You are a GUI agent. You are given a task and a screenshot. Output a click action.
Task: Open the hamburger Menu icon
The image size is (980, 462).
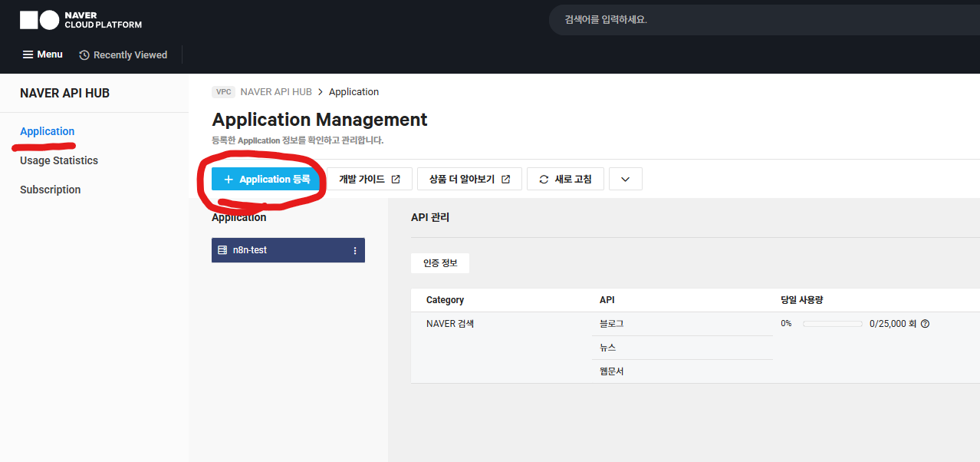[x=28, y=54]
